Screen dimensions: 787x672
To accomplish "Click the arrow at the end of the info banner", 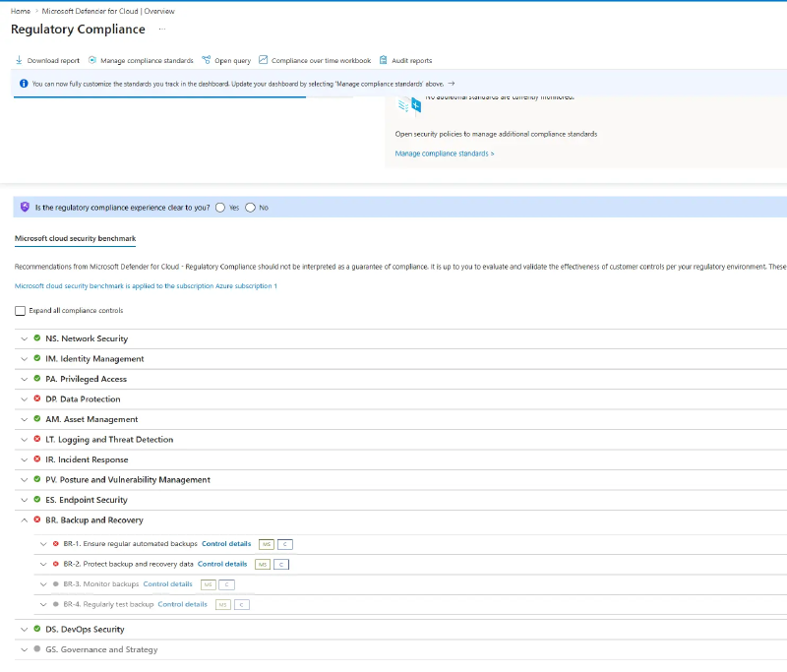I will tap(452, 84).
